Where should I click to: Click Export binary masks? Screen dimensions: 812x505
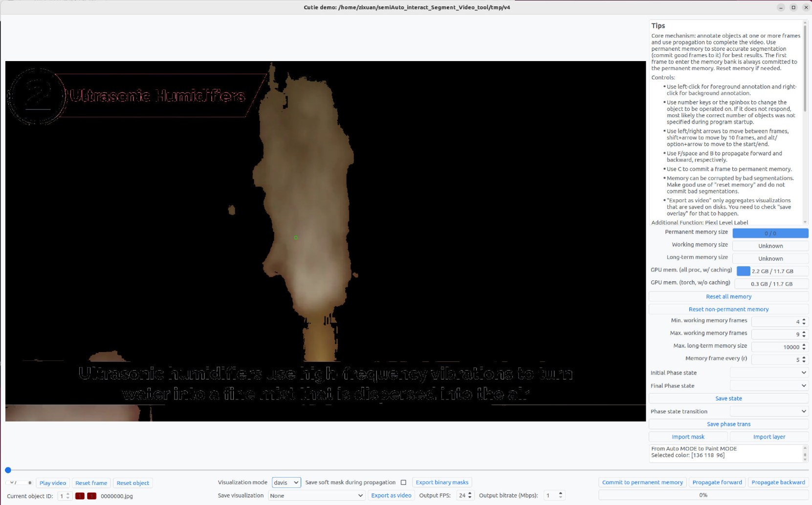point(442,483)
